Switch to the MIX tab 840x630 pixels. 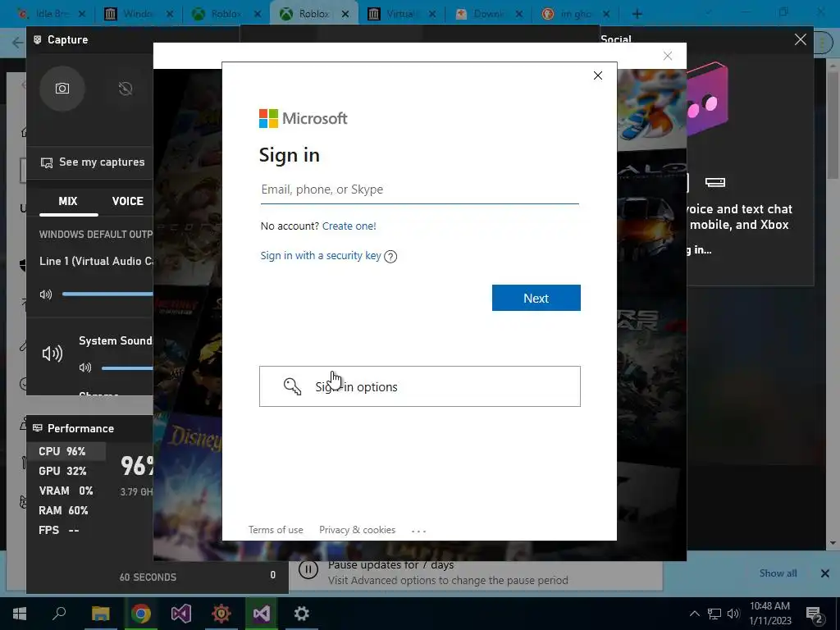pyautogui.click(x=68, y=202)
